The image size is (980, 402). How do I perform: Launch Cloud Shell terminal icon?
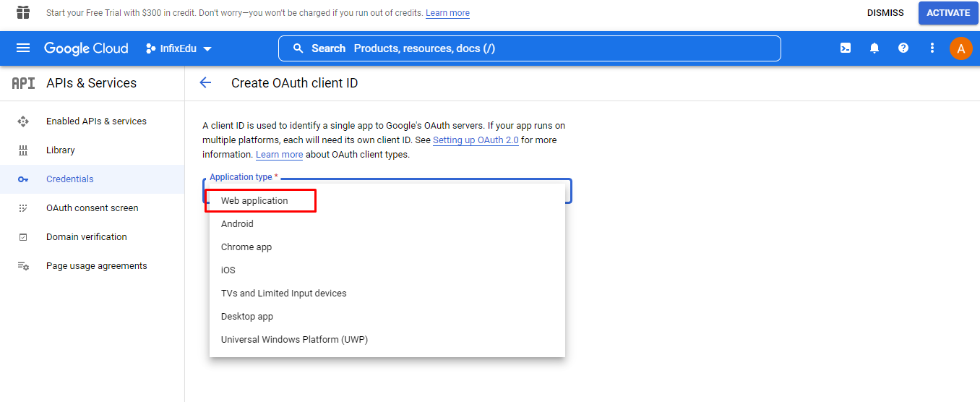pyautogui.click(x=845, y=48)
